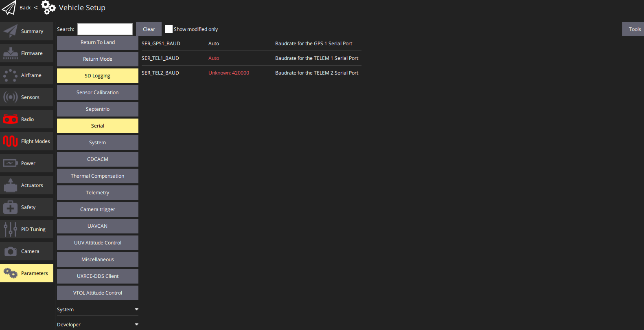Open the Power setup page
Image resolution: width=644 pixels, height=330 pixels.
pyautogui.click(x=27, y=163)
